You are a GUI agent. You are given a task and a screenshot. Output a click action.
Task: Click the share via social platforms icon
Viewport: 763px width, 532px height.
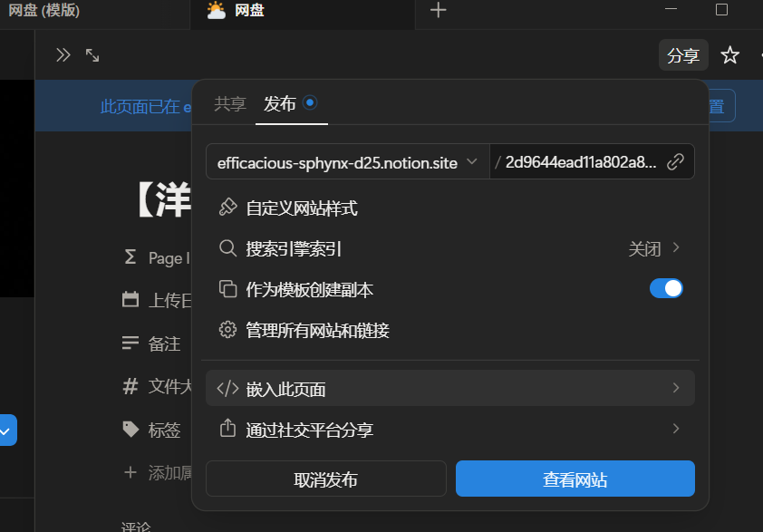coord(227,429)
